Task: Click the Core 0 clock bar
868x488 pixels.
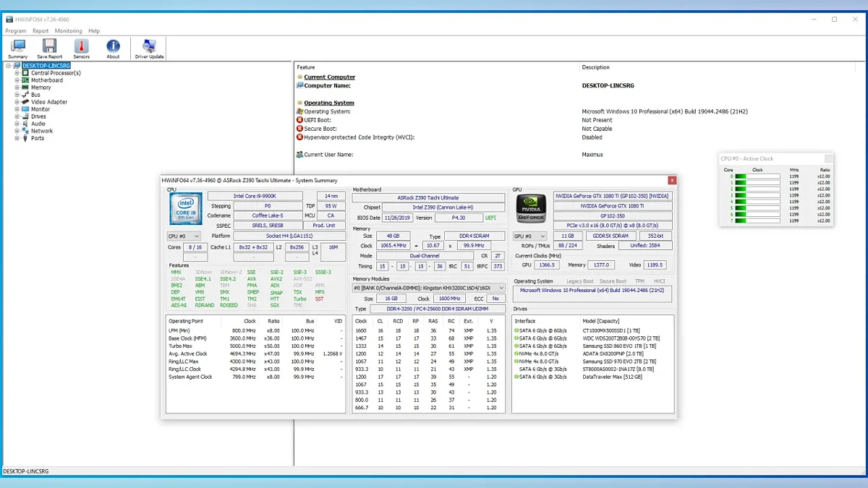Action: point(757,176)
